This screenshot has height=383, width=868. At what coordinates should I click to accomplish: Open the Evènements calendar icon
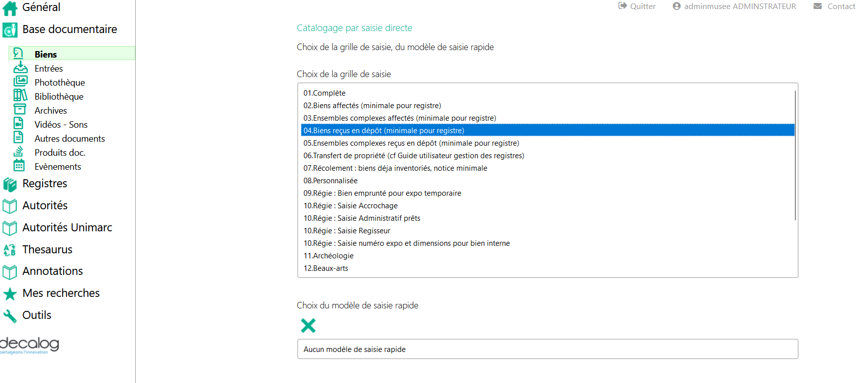pyautogui.click(x=19, y=165)
